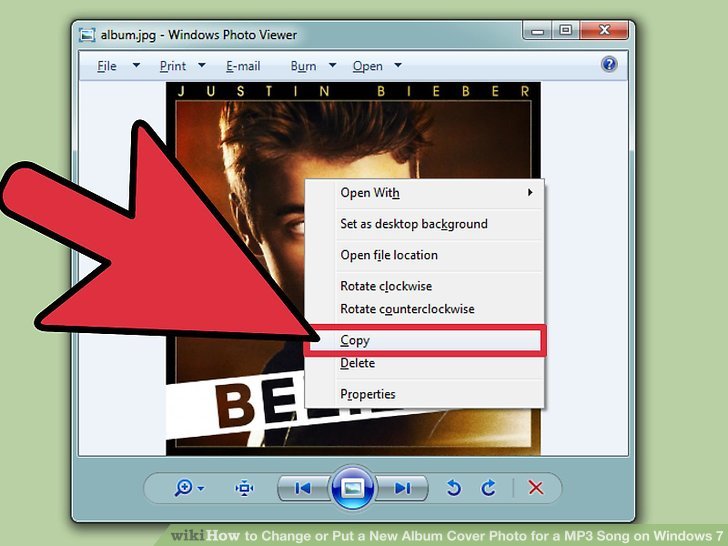
Task: Click Delete in the context menu
Action: point(358,364)
